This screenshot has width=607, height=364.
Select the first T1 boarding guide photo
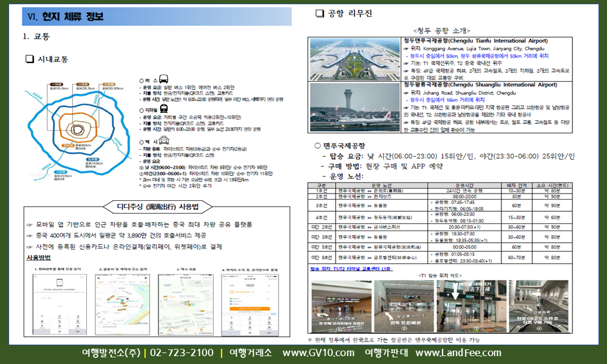point(341,306)
